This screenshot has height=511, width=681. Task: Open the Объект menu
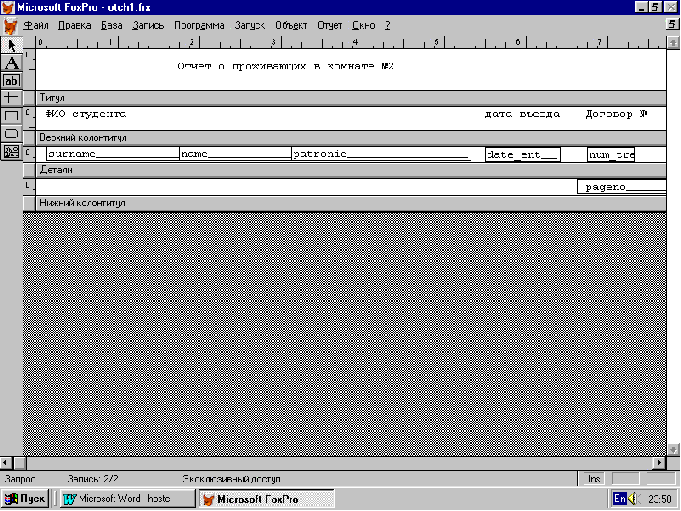[291, 26]
